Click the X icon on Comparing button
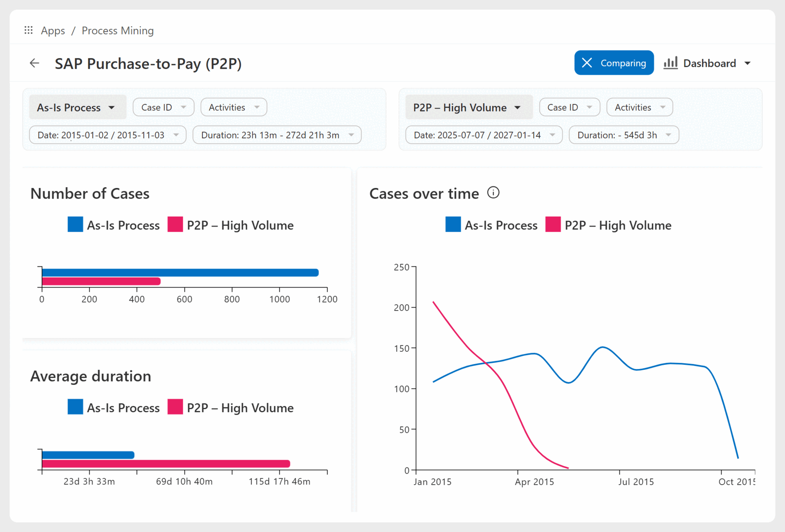This screenshot has height=532, width=785. 587,63
